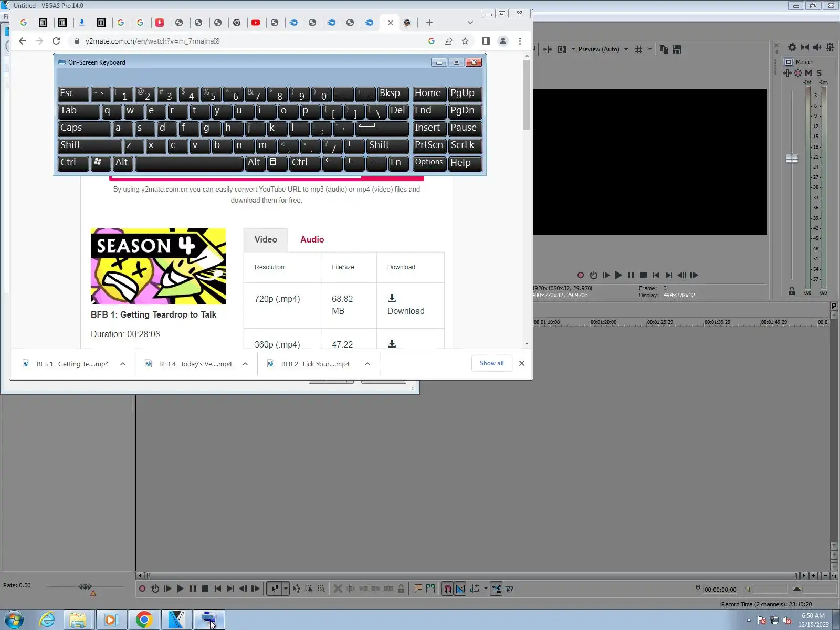Click Play in the video preview transport
This screenshot has height=630, width=840.
tap(618, 275)
